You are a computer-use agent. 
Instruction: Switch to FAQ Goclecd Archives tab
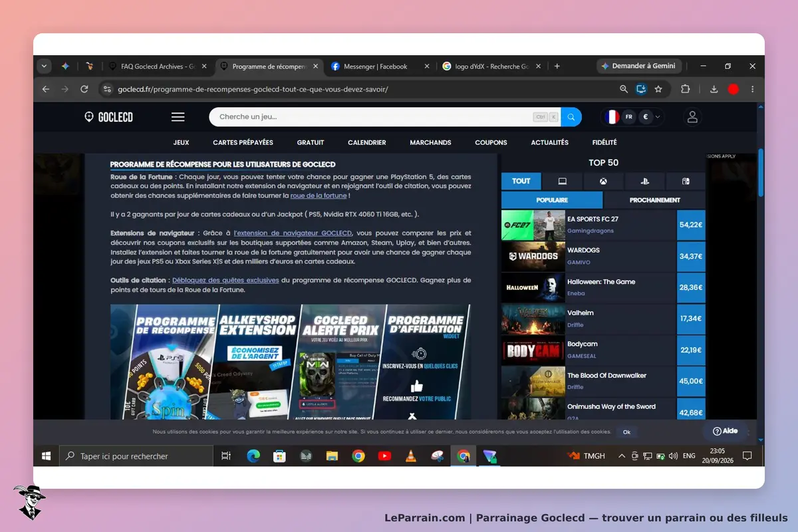point(158,66)
